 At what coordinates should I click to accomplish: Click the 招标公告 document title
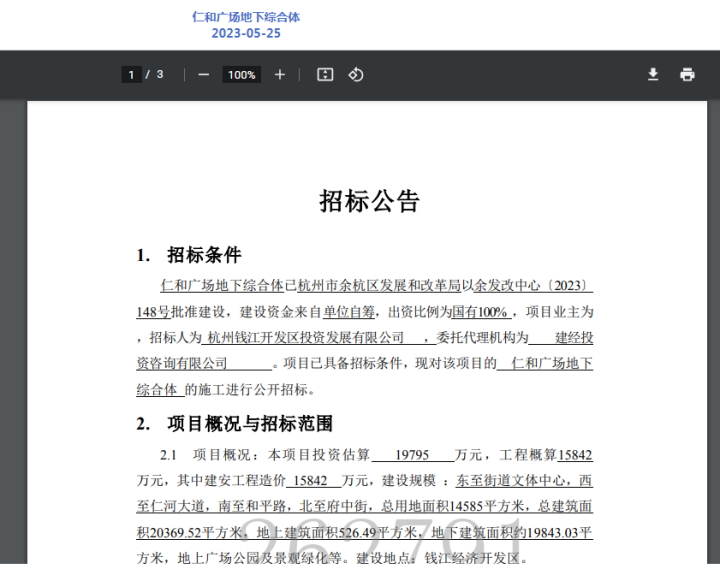(x=370, y=201)
